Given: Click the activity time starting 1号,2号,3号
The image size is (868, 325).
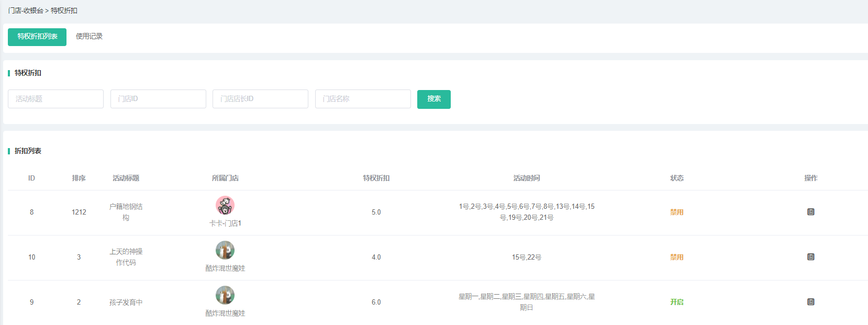Looking at the screenshot, I should [x=527, y=212].
